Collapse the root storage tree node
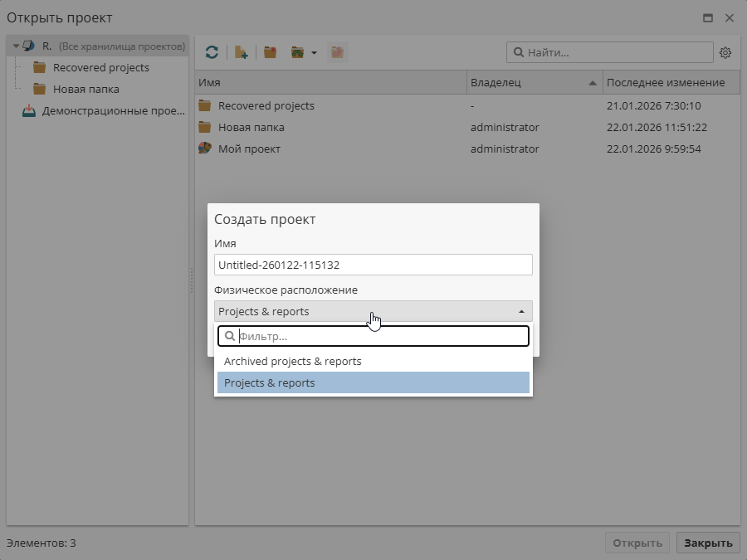Viewport: 747px width, 560px height. point(16,46)
